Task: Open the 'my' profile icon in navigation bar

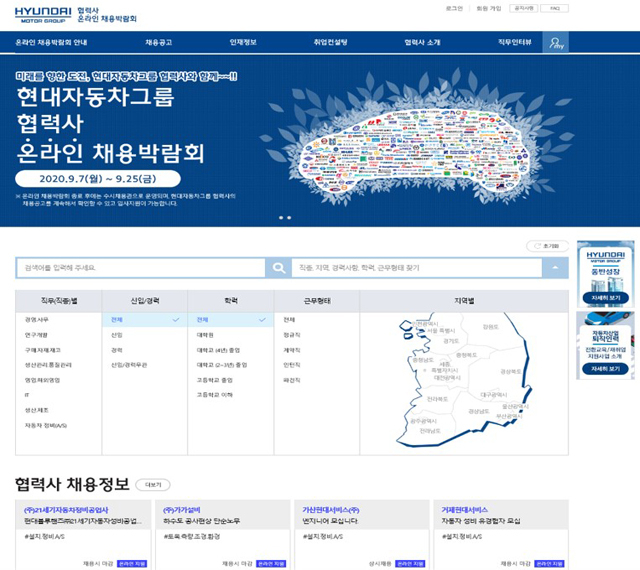Action: pyautogui.click(x=556, y=42)
